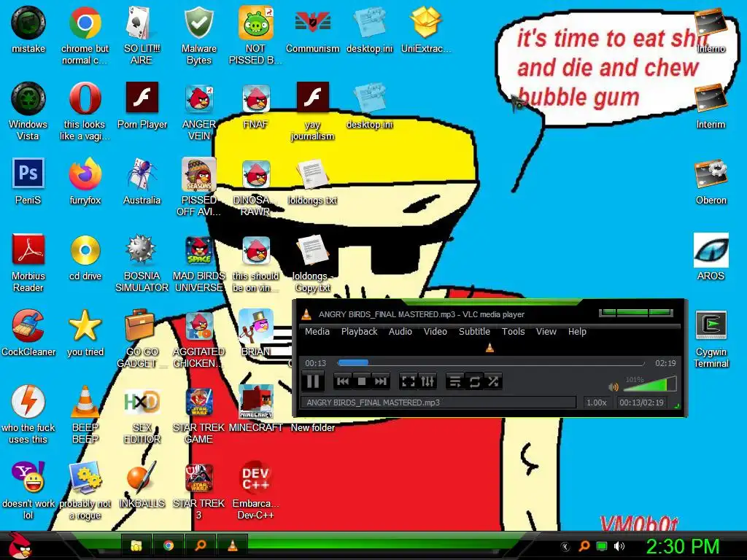Open the Audio menu in VLC

400,332
